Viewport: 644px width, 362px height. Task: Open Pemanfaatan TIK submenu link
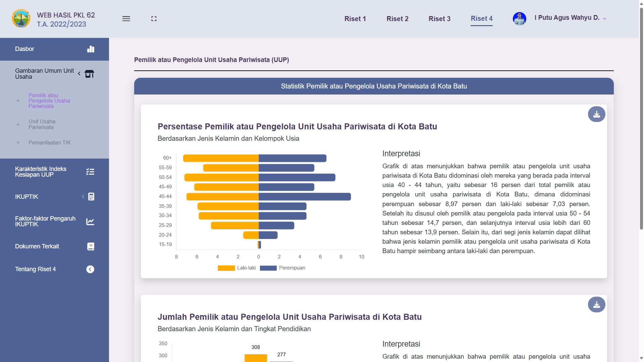(x=50, y=142)
